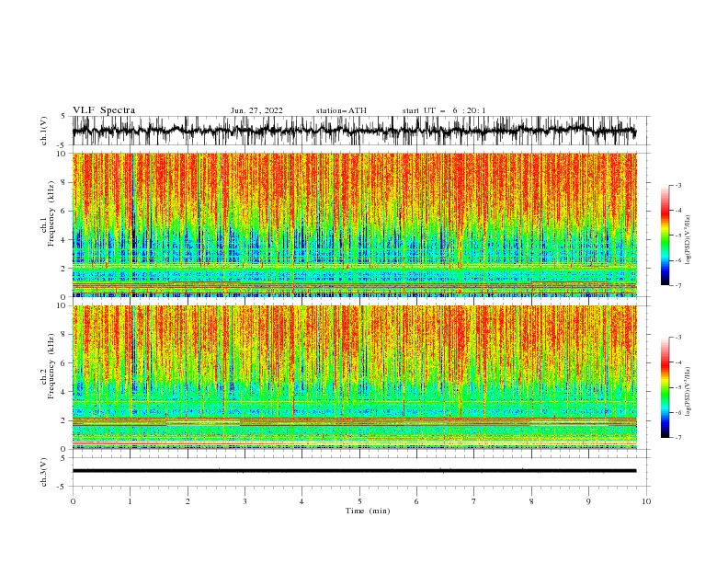Click time axis tick label '5'
The image size is (728, 563).
pyautogui.click(x=359, y=501)
